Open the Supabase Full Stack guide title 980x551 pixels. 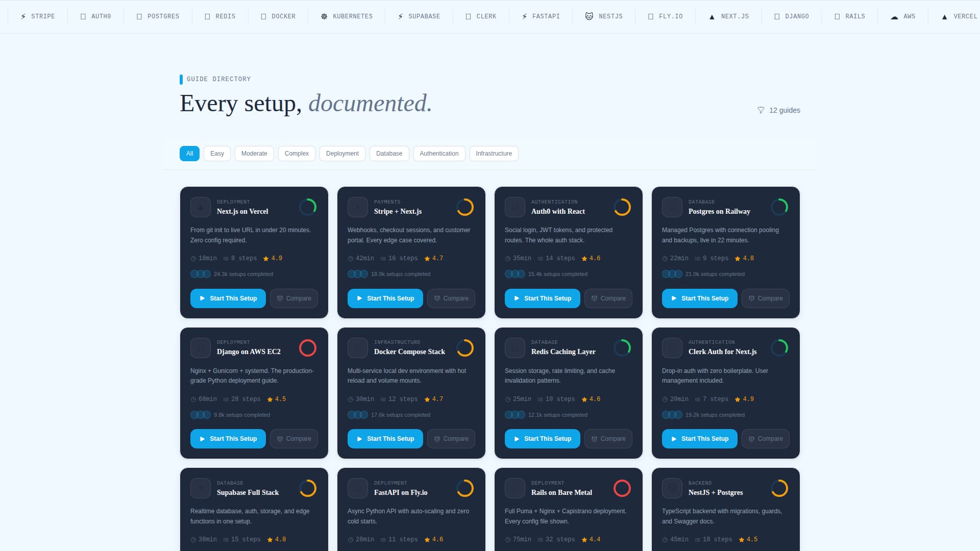coord(248,492)
